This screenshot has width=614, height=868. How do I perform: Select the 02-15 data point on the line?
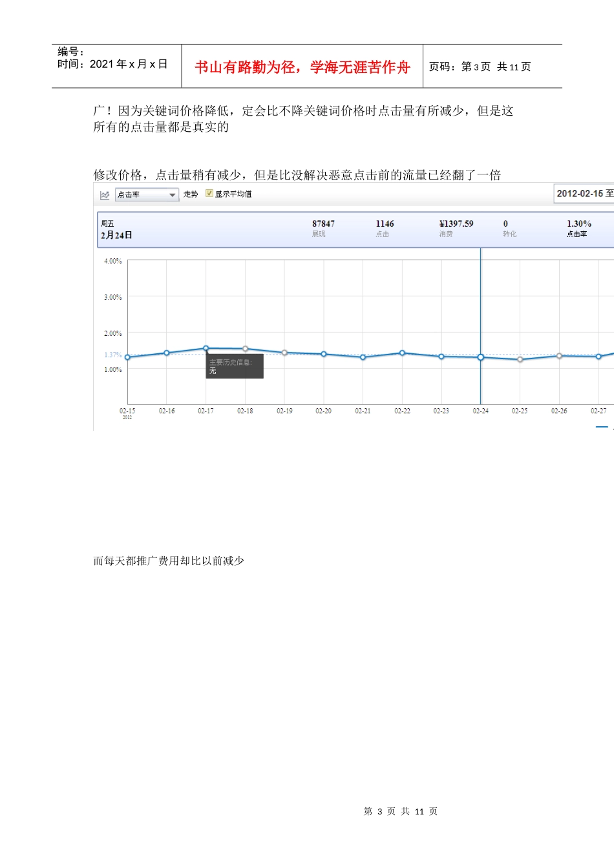coord(127,357)
